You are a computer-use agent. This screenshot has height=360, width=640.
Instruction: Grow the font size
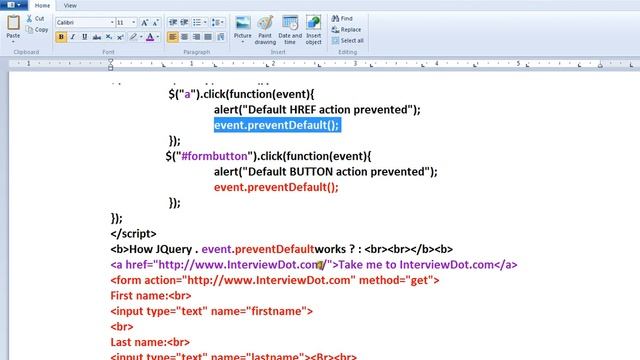point(144,23)
